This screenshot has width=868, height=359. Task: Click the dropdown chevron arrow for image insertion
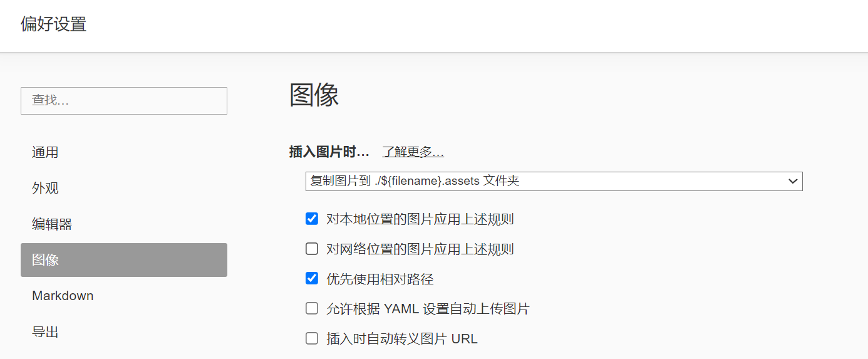793,182
